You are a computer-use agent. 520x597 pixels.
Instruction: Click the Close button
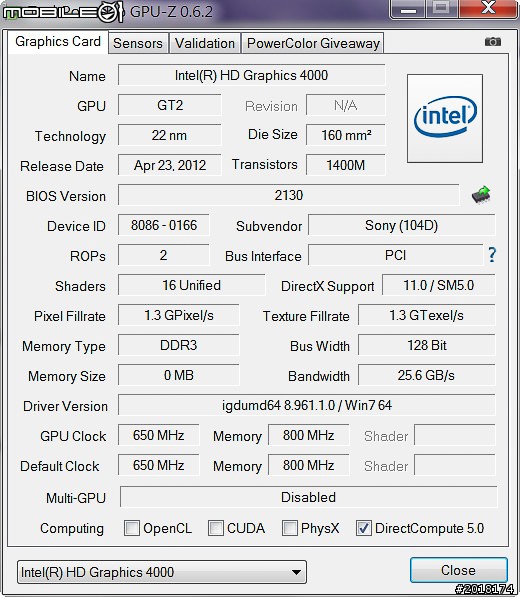pyautogui.click(x=458, y=570)
